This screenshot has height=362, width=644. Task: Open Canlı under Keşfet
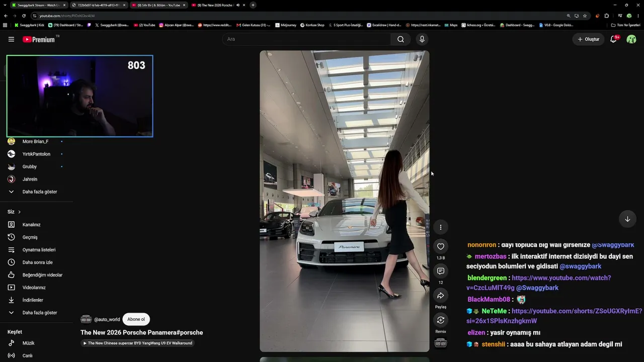[27, 355]
